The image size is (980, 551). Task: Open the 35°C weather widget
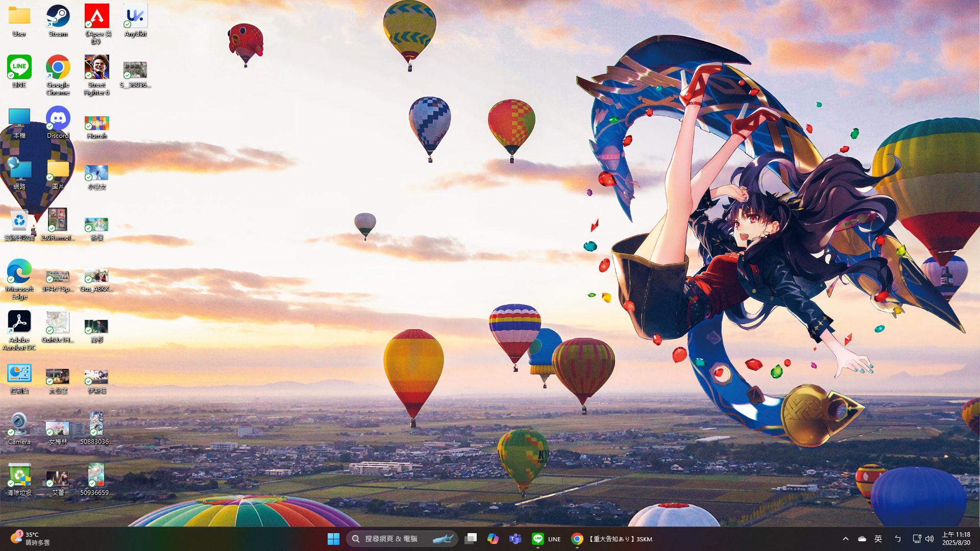[x=31, y=539]
